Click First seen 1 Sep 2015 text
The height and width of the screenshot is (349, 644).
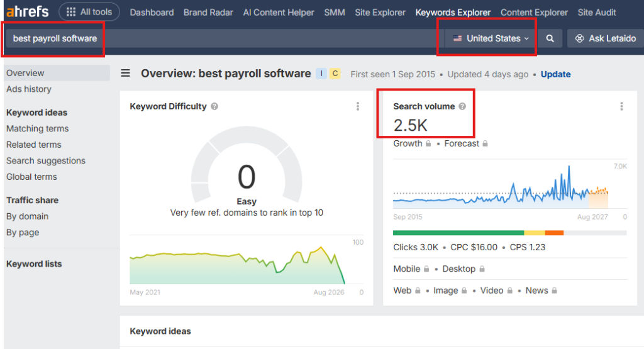392,74
